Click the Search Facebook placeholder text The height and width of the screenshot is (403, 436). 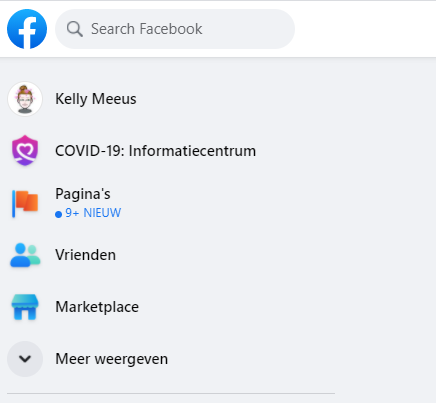click(x=147, y=29)
